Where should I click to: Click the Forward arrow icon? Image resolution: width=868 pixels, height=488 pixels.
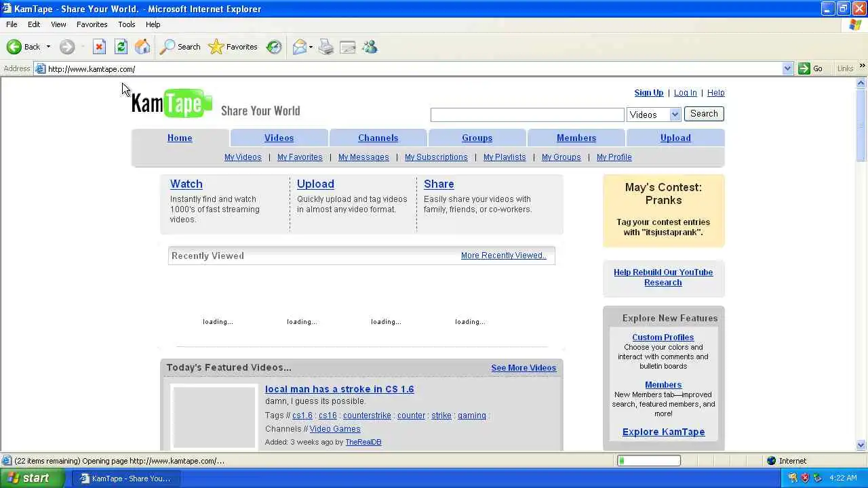click(x=66, y=47)
